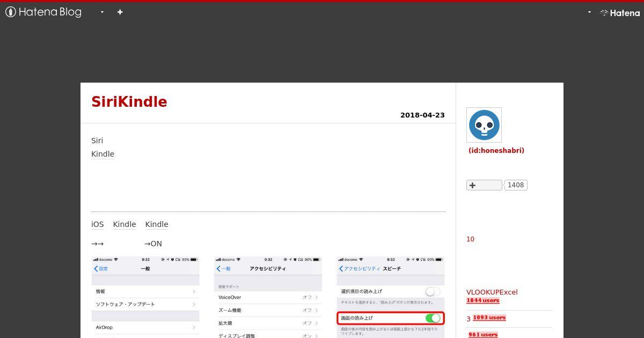Click the 1408 subscriber count
The height and width of the screenshot is (338, 644).
pos(516,185)
